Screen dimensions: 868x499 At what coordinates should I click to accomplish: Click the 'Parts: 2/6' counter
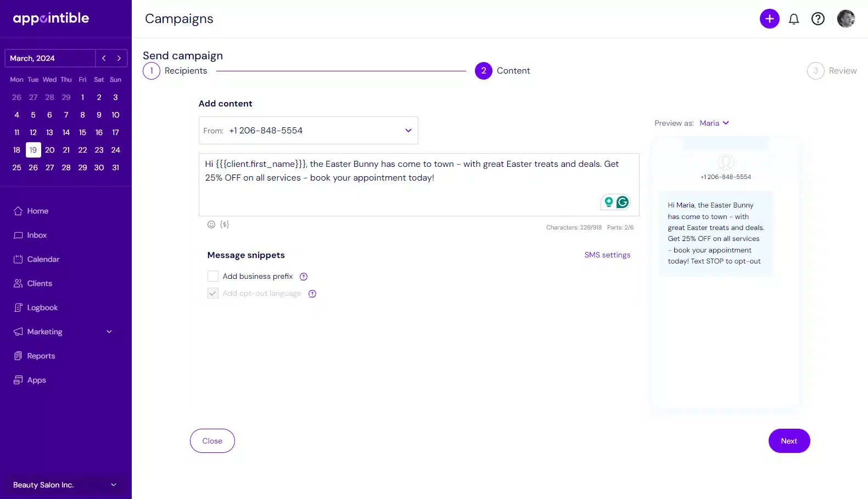[620, 227]
